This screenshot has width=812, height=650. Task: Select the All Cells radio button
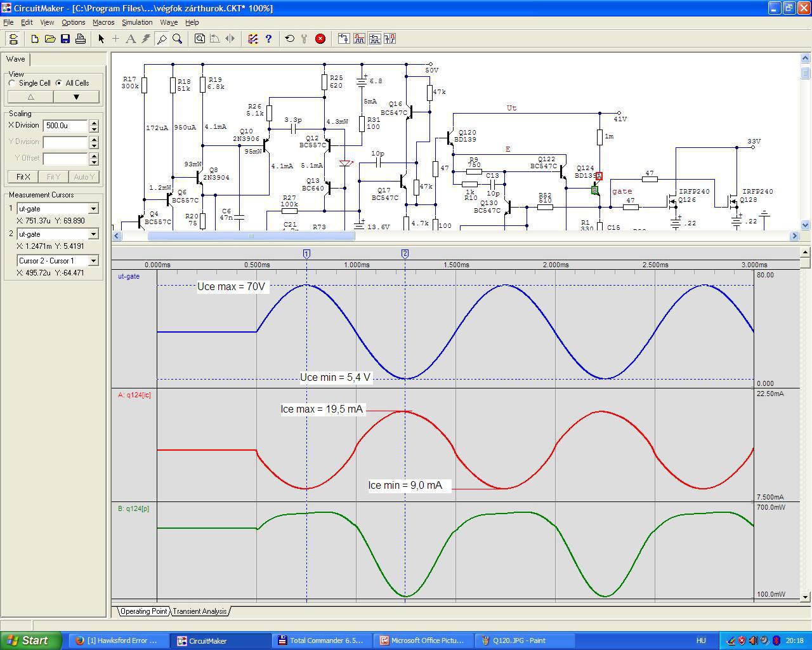(59, 83)
